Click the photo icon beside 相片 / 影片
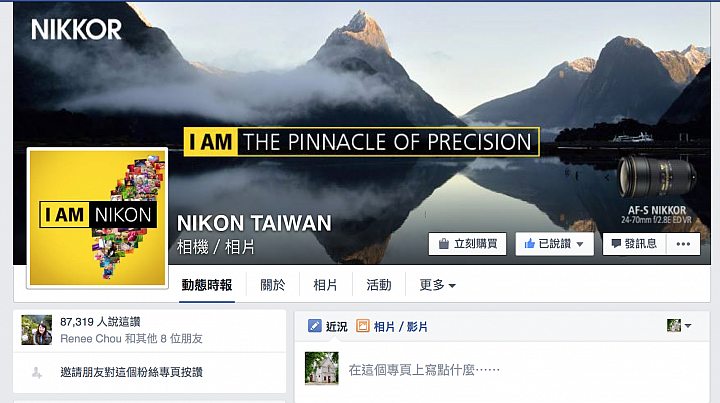 [363, 326]
